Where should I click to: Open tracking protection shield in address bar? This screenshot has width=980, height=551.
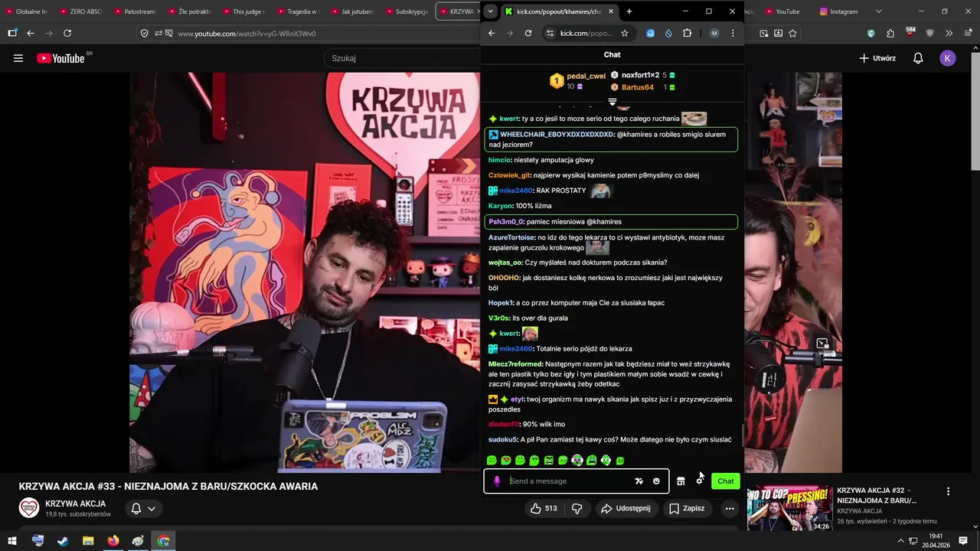(x=145, y=34)
